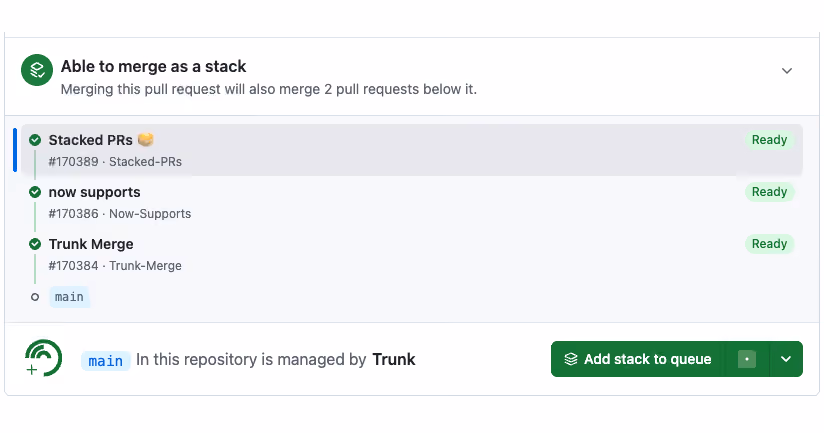The width and height of the screenshot is (824, 433).
Task: Click the green check beside Trunk Merge
Action: pos(35,244)
